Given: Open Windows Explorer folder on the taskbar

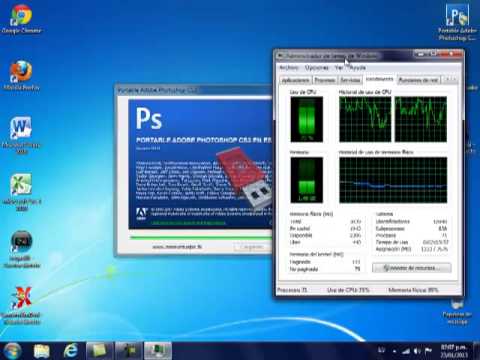Looking at the screenshot, I should click(x=42, y=351).
